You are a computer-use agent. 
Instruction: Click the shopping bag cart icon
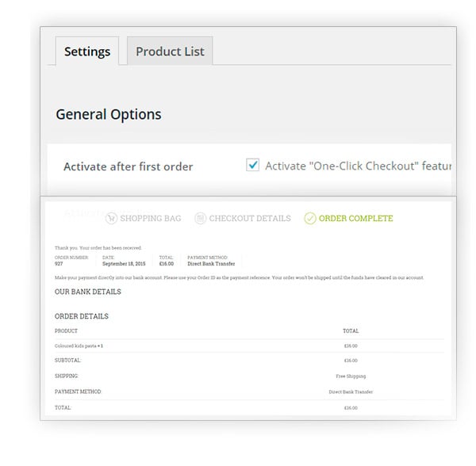(x=111, y=218)
